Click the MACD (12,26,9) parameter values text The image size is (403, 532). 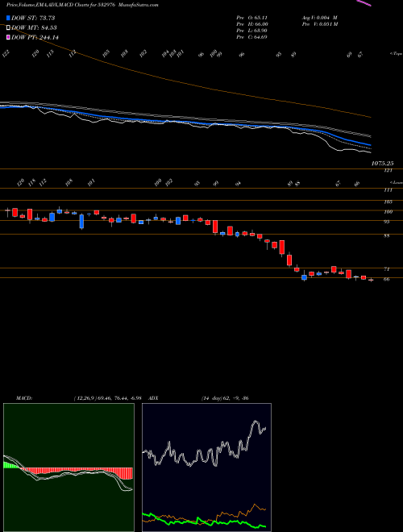pyautogui.click(x=110, y=398)
